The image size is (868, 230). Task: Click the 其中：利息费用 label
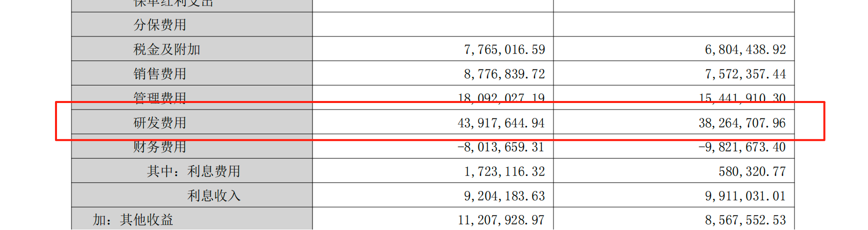point(193,171)
